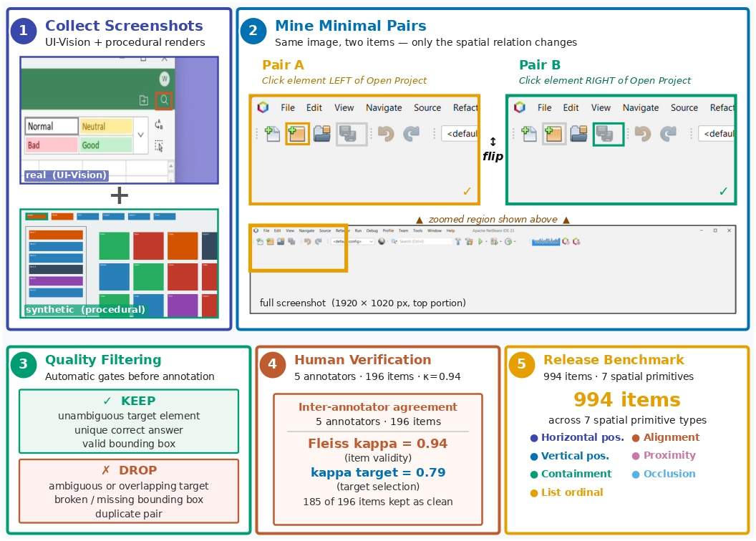The image size is (756, 541).
Task: Open the Window menu in full NetBeans screenshot
Action: coord(435,230)
